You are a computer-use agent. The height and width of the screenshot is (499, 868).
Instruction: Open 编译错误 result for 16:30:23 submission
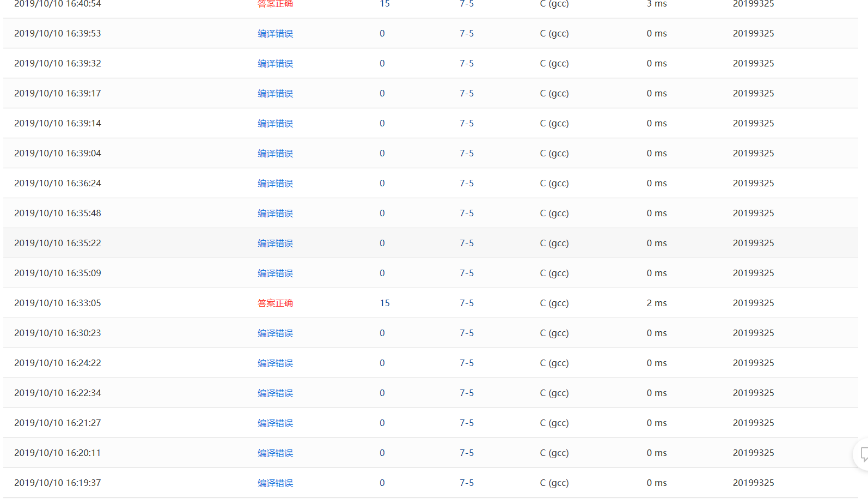point(275,333)
